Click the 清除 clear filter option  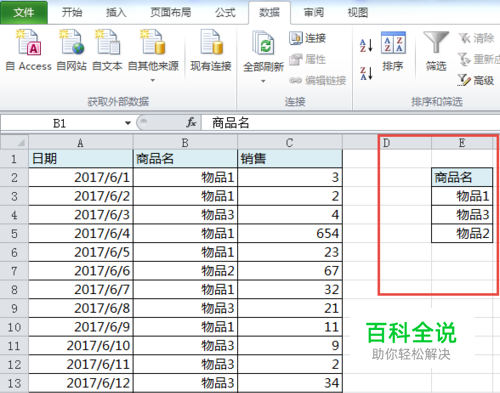click(476, 38)
